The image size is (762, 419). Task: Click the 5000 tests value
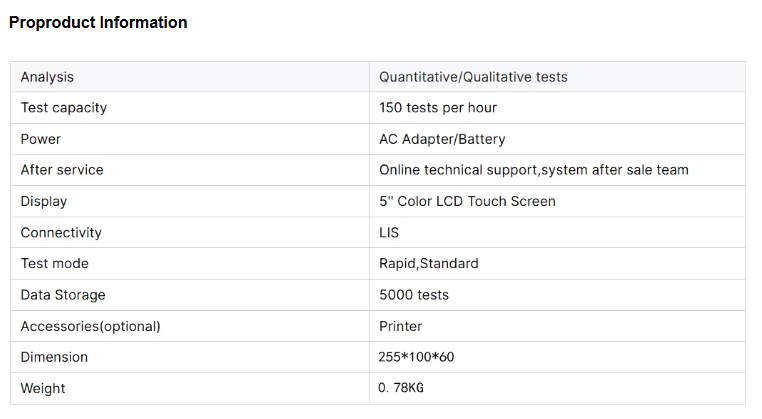(x=414, y=295)
